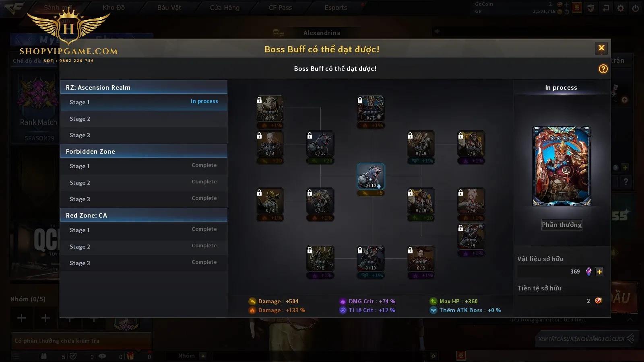Select Forbidden Zone Stage 2
The width and height of the screenshot is (644, 362).
click(144, 183)
